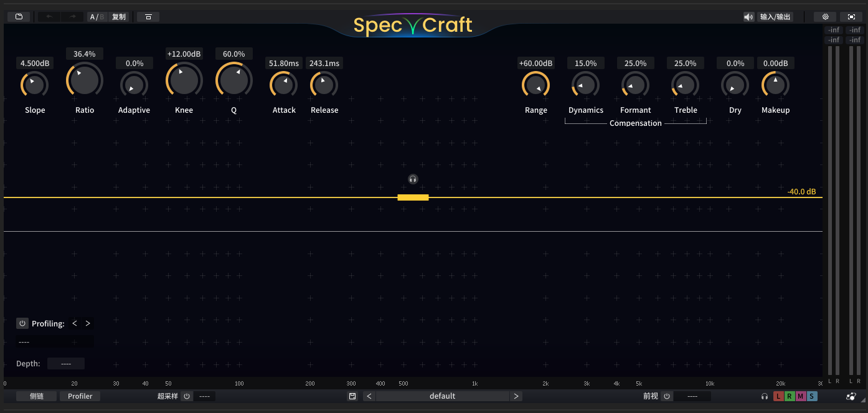This screenshot has height=413, width=868.
Task: Open the preset folder icon
Action: click(x=19, y=17)
